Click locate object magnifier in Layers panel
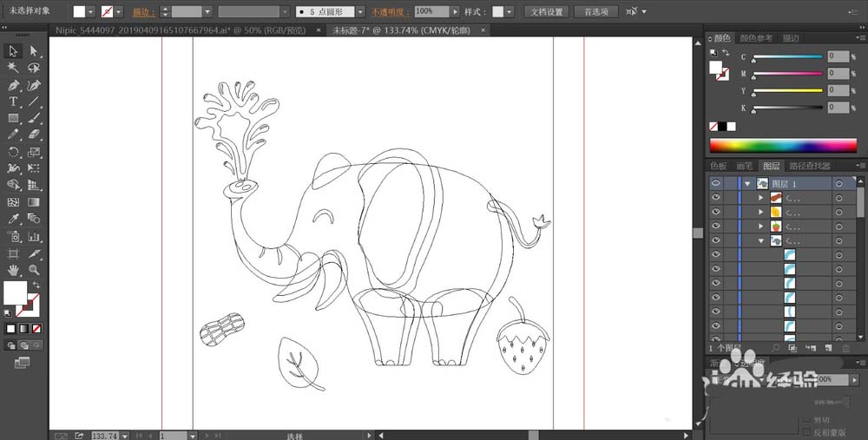 click(x=776, y=348)
